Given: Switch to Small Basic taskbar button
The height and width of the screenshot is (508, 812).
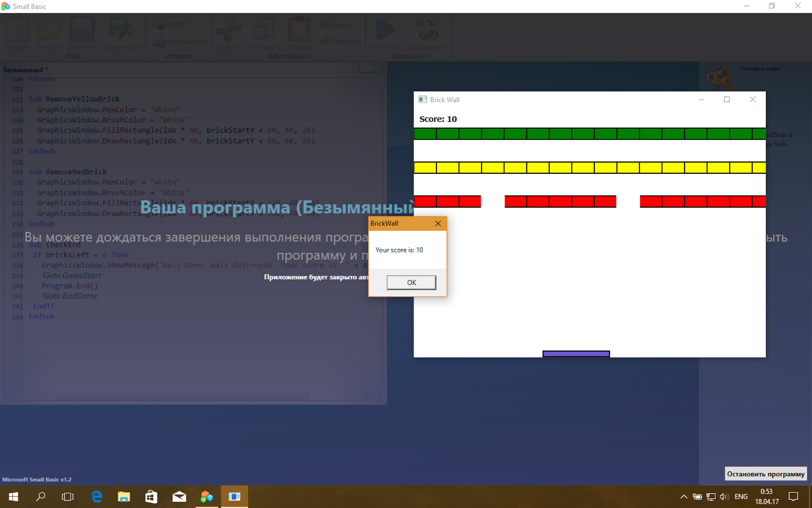Looking at the screenshot, I should (x=207, y=497).
